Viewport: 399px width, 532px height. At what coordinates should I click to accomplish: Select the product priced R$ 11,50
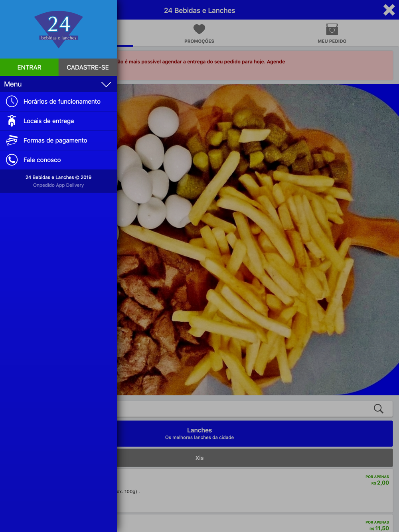point(255,523)
